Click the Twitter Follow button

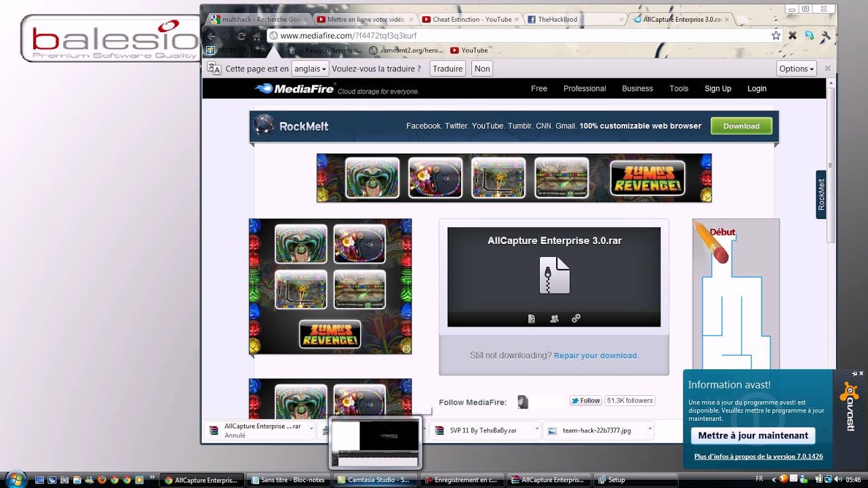[x=586, y=401]
